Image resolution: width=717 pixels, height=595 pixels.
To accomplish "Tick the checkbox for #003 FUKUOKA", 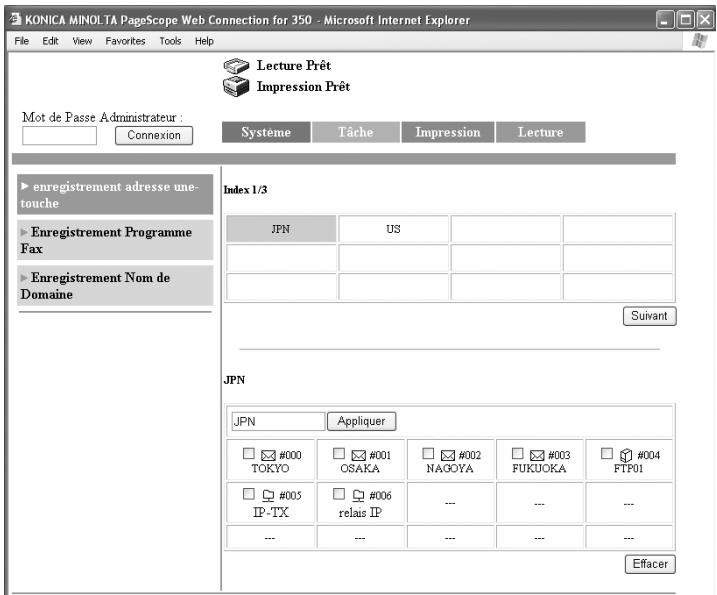I will pos(517,453).
